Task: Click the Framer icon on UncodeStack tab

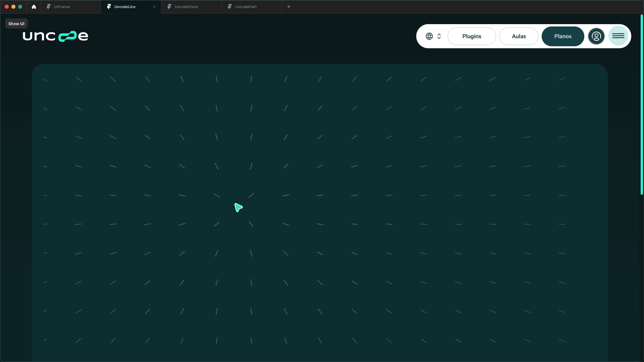Action: point(169,7)
